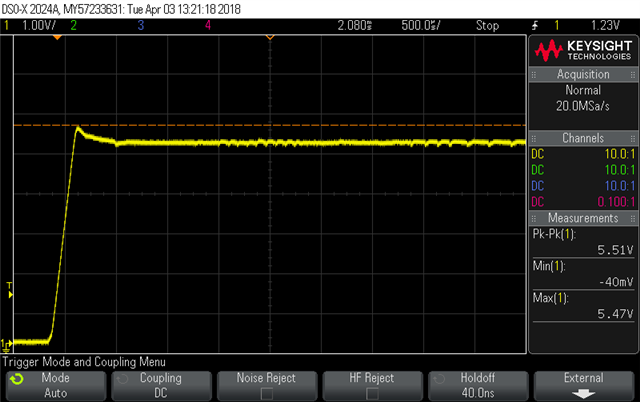
Task: Click the hollow orange time reference marker
Action: pyautogui.click(x=270, y=38)
